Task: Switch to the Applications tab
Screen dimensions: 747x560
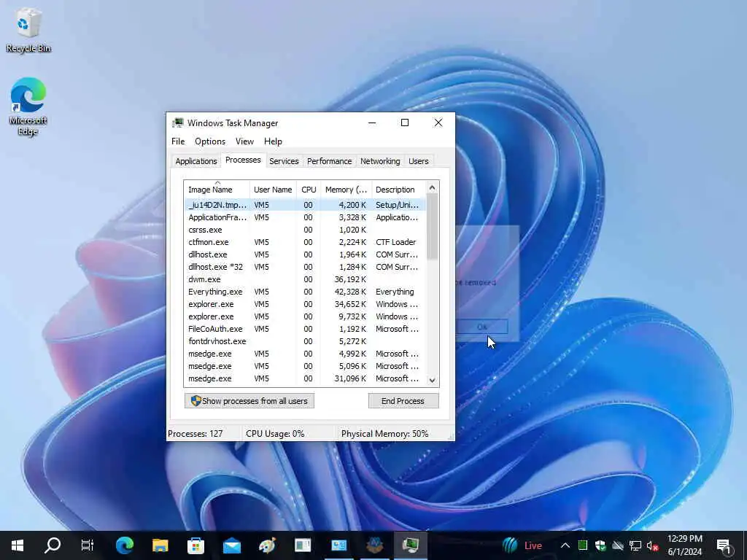Action: [196, 161]
